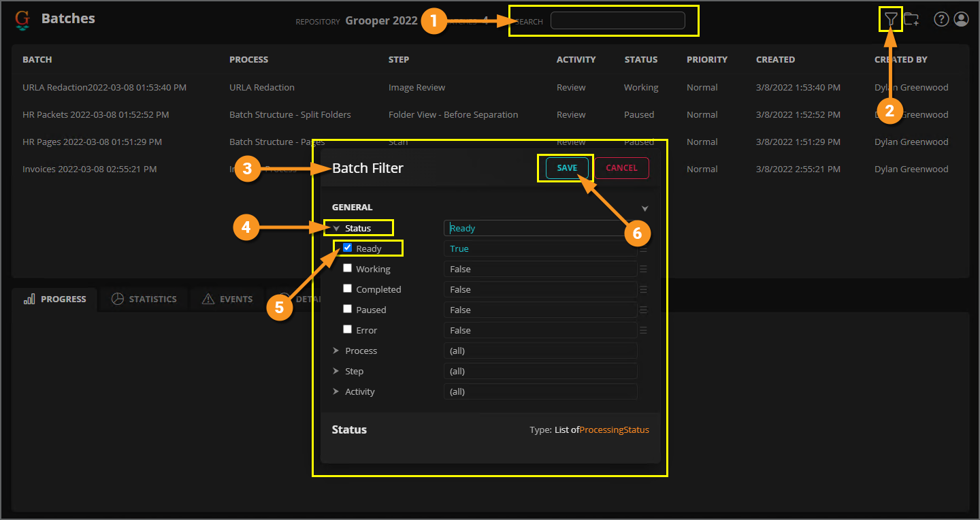Sort by the STATUS column header

(x=641, y=60)
